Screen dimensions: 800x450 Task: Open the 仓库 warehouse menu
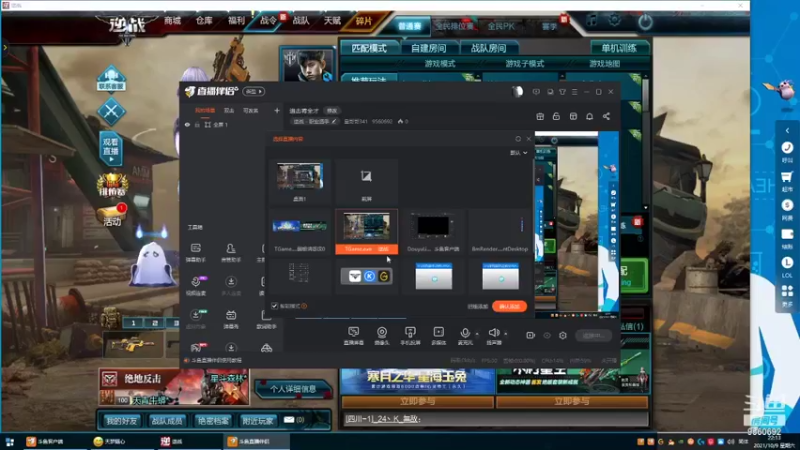click(x=204, y=20)
